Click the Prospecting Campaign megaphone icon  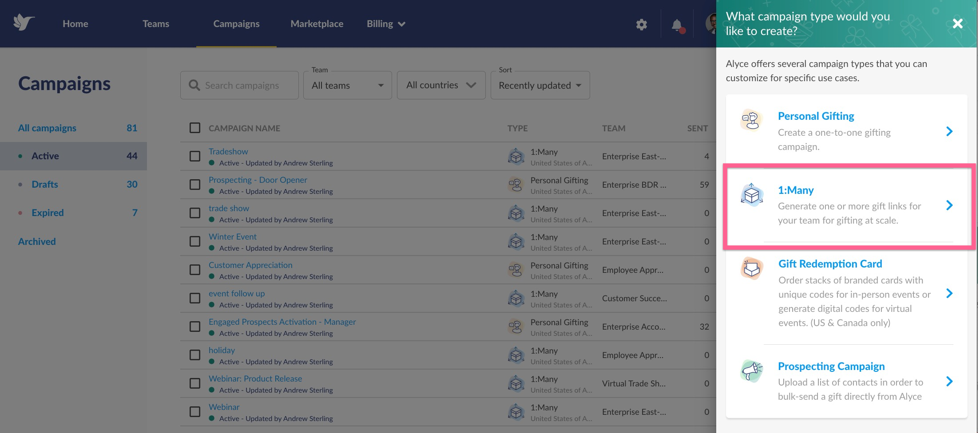click(751, 370)
